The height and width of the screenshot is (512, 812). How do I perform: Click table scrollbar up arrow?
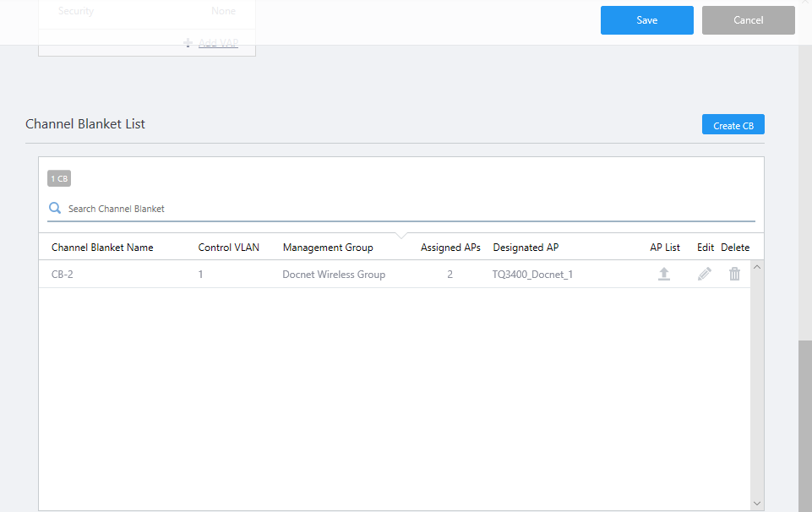pos(756,267)
